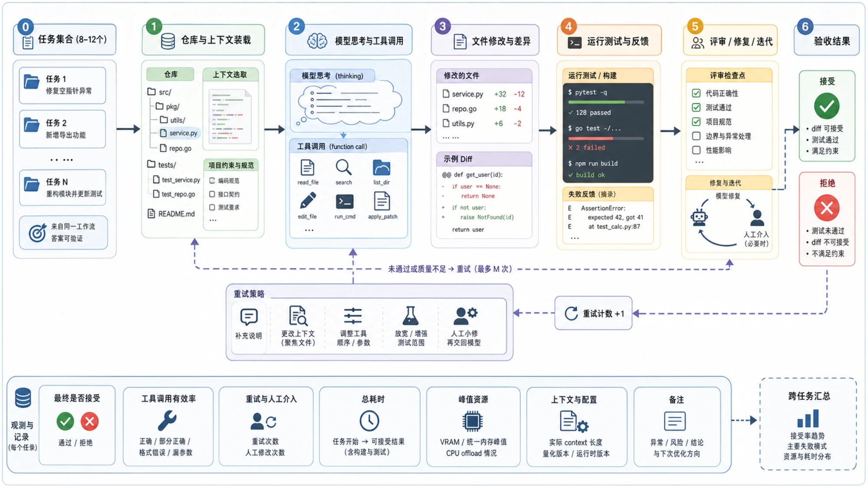Open the 任务 1 修复空指针异常 card

pyautogui.click(x=62, y=85)
